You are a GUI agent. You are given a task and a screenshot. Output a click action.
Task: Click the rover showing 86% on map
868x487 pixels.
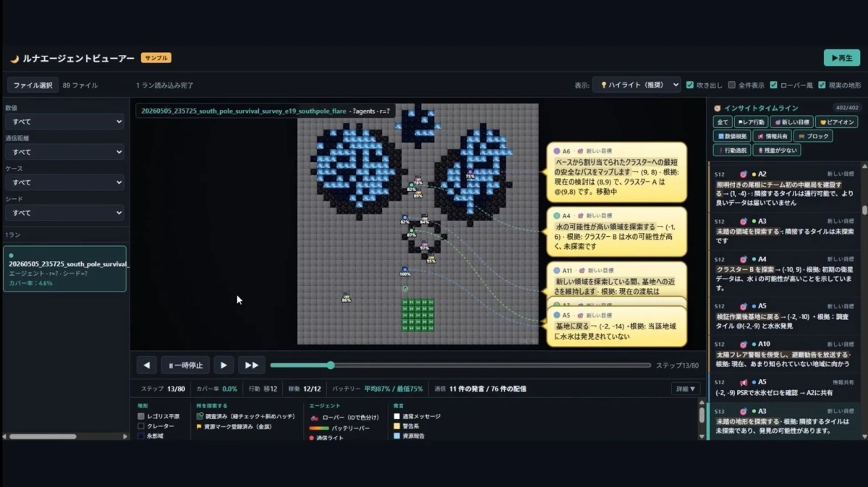[346, 297]
